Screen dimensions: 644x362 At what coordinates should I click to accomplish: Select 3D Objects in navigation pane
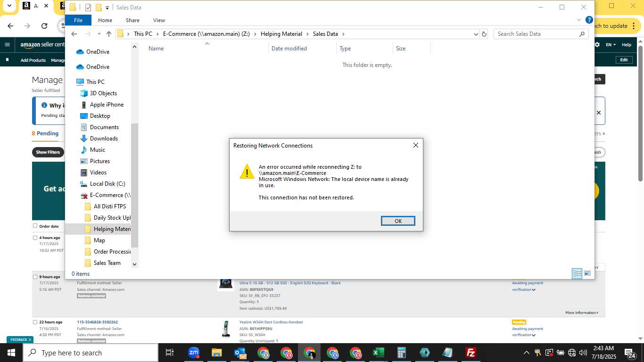(103, 93)
